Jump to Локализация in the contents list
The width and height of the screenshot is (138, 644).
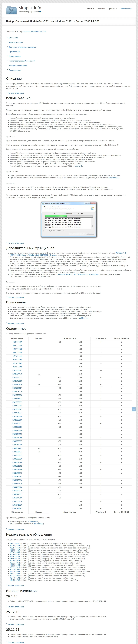pos(15,70)
